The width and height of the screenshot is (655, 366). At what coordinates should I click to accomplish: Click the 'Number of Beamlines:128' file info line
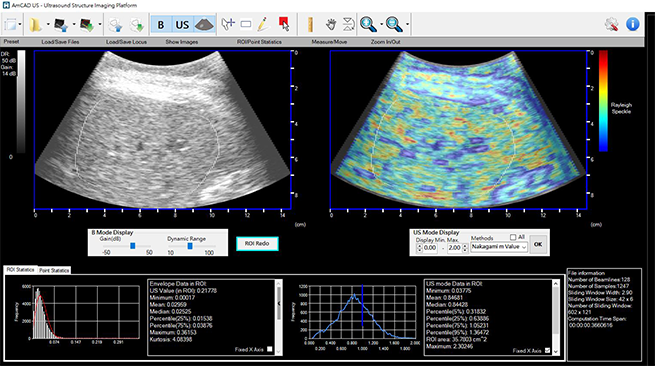599,280
